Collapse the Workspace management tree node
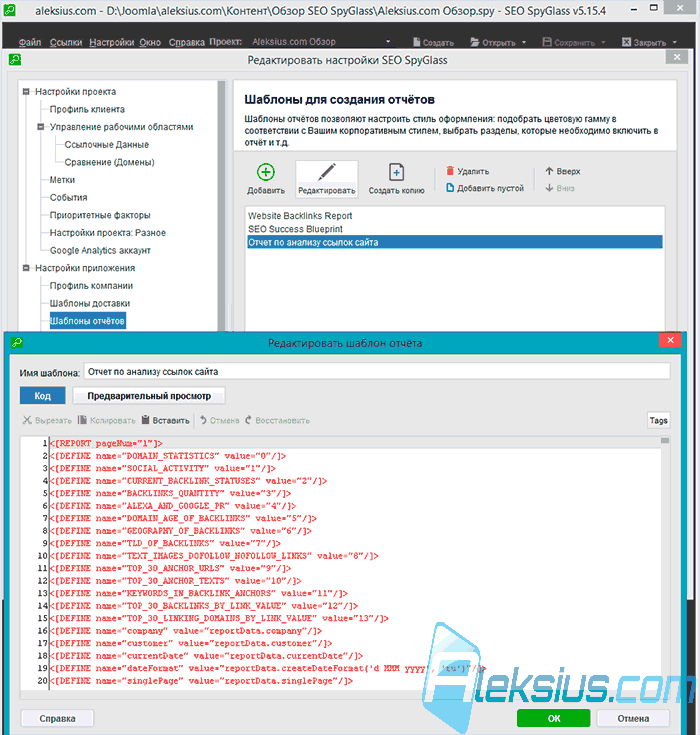The image size is (700, 735). click(x=41, y=127)
